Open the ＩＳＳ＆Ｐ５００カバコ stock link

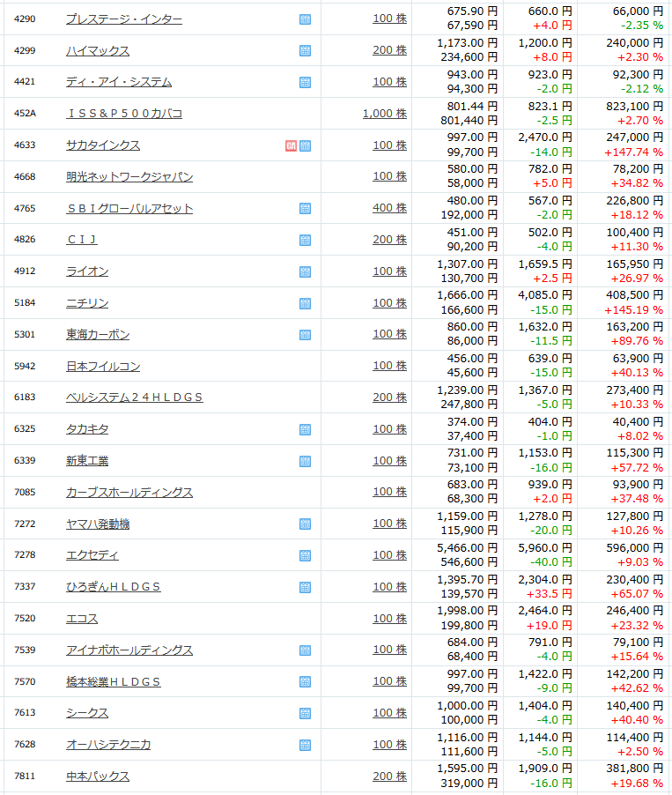124,114
